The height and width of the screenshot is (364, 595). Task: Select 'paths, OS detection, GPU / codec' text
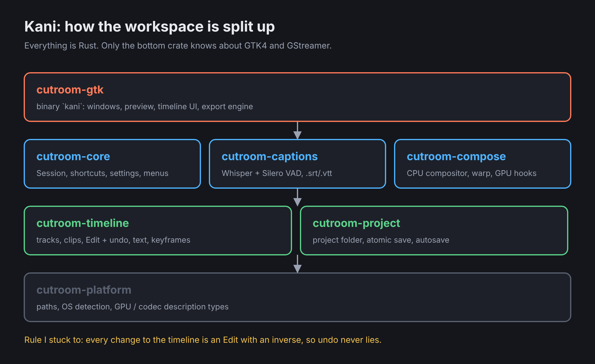tap(132, 307)
